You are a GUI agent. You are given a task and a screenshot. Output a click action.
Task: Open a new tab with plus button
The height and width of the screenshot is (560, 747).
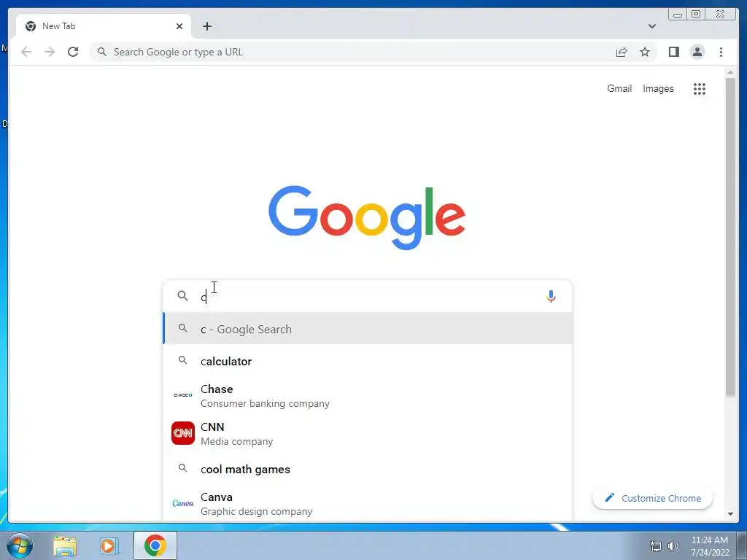pyautogui.click(x=206, y=26)
